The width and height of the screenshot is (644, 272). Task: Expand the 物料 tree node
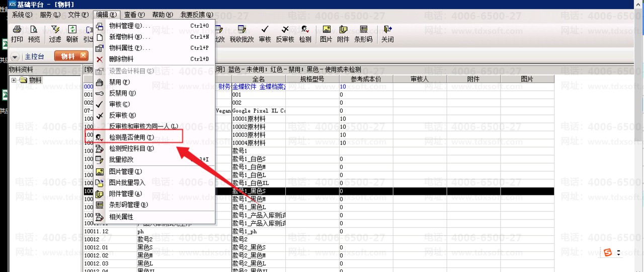tap(14, 80)
